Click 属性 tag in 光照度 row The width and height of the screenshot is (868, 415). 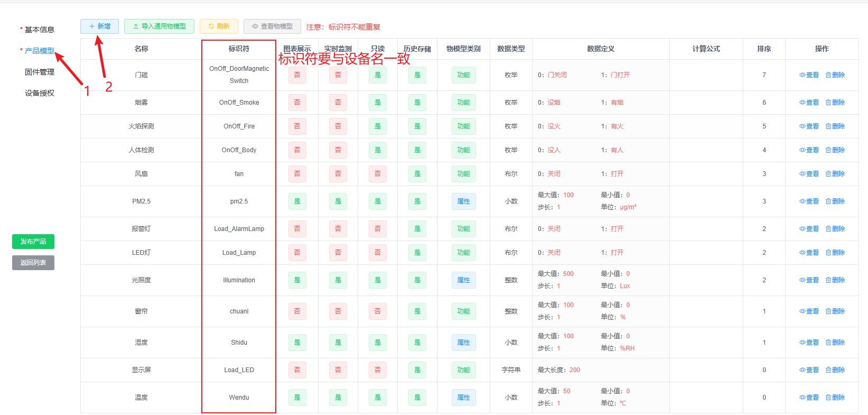tap(463, 280)
